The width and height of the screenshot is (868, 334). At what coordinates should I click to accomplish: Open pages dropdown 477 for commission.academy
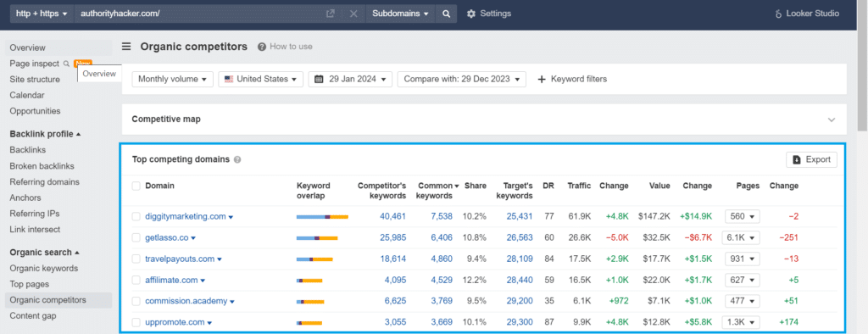pyautogui.click(x=743, y=301)
